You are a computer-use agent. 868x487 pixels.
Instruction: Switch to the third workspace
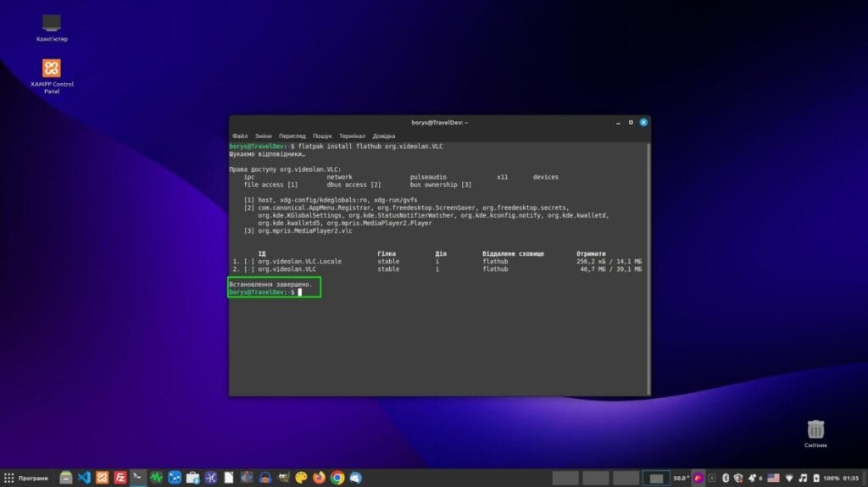(626, 478)
